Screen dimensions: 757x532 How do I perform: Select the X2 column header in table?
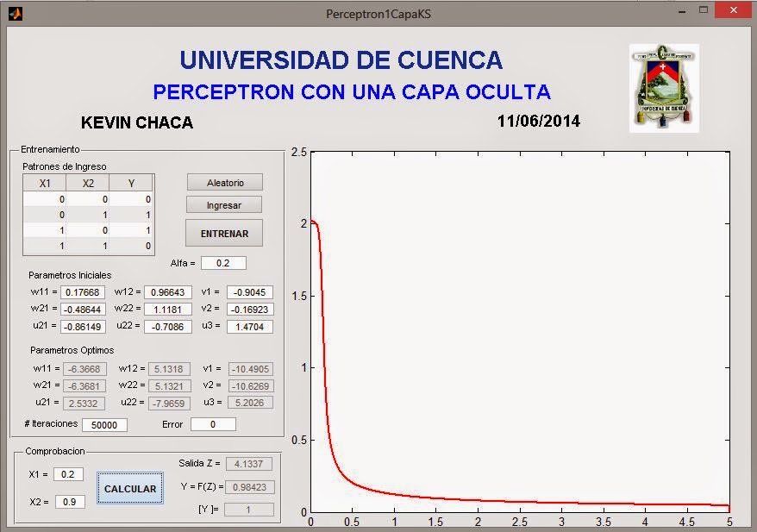pos(88,183)
